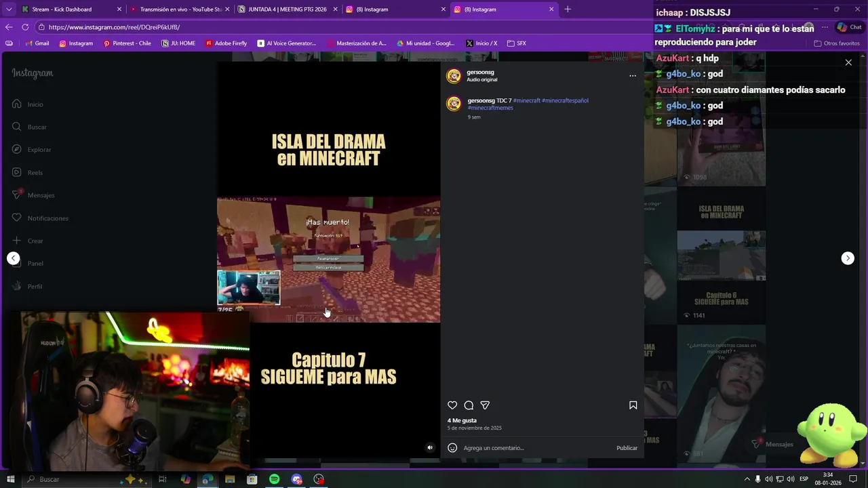Open the Masterización de A... bookmark

point(357,43)
